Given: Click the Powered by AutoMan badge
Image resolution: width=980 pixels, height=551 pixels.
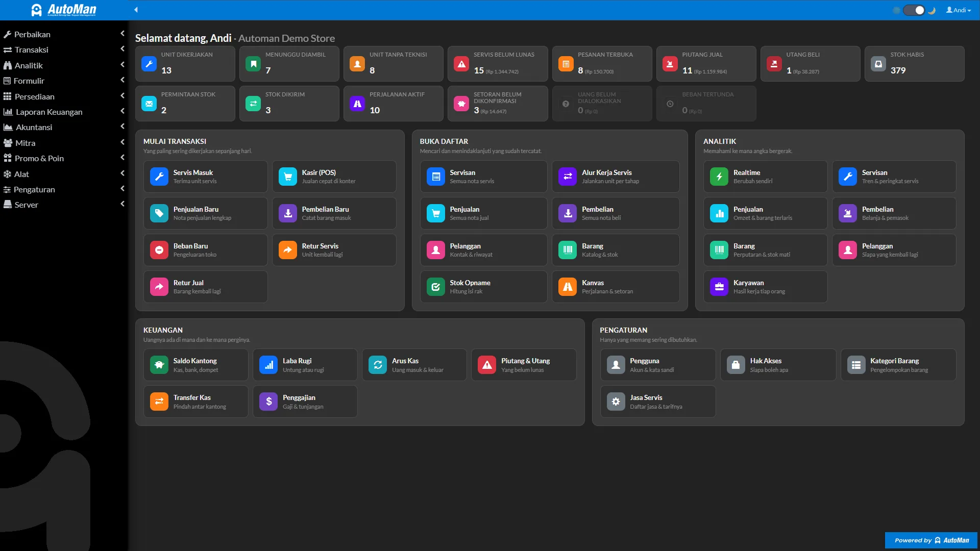Looking at the screenshot, I should tap(931, 540).
